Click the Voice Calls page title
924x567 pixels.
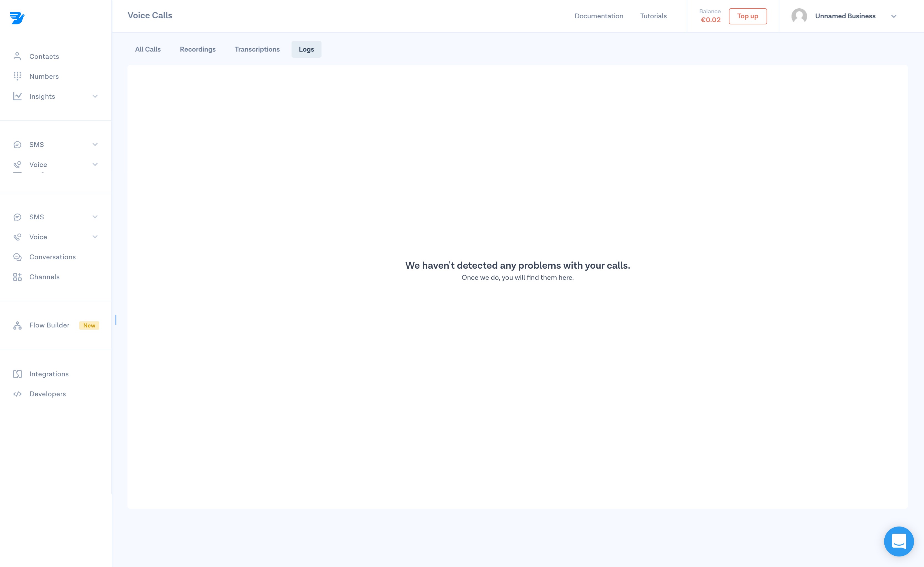click(x=150, y=15)
